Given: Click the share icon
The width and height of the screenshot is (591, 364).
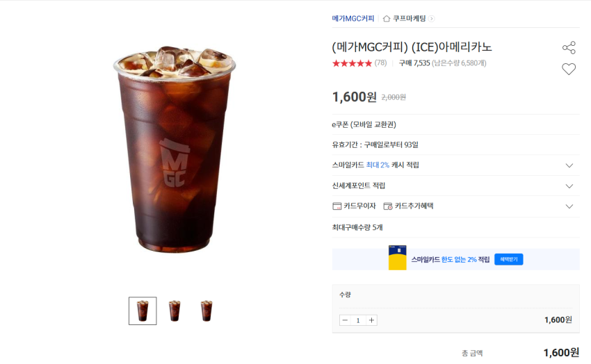Looking at the screenshot, I should point(569,48).
